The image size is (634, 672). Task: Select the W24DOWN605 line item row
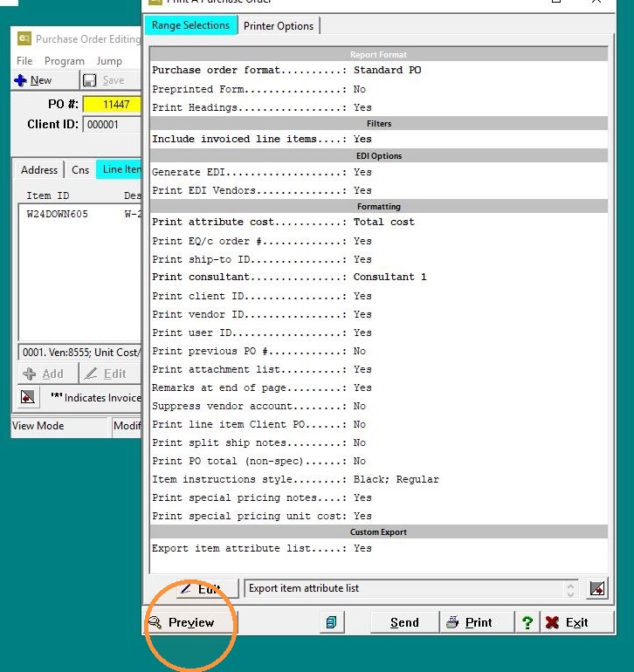point(80,214)
